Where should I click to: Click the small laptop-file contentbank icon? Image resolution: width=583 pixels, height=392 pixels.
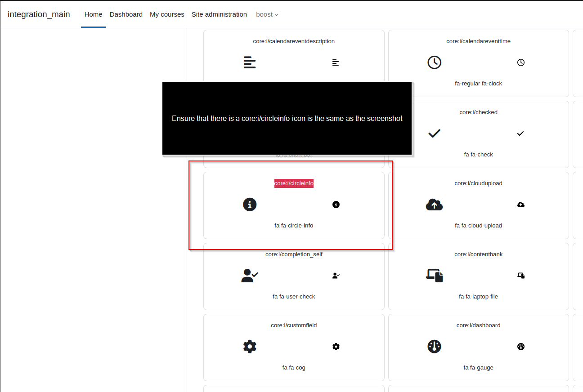pos(521,276)
